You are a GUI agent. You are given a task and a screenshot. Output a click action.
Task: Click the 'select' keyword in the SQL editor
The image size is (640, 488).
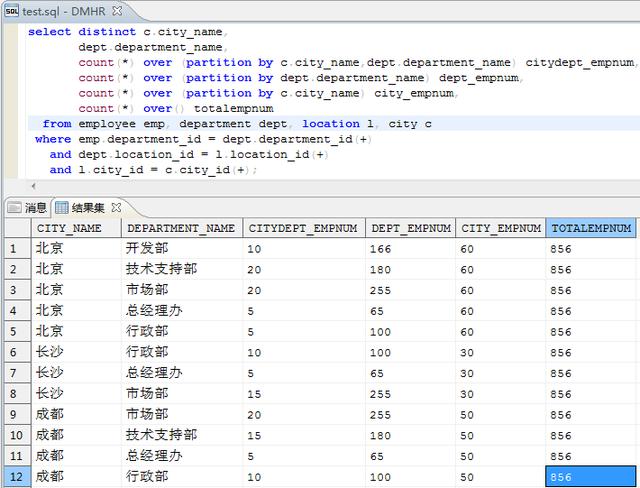coord(49,32)
